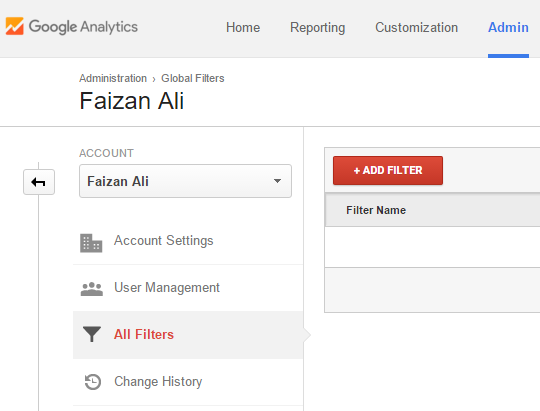Open the Home tab
This screenshot has width=540, height=411.
(x=243, y=28)
